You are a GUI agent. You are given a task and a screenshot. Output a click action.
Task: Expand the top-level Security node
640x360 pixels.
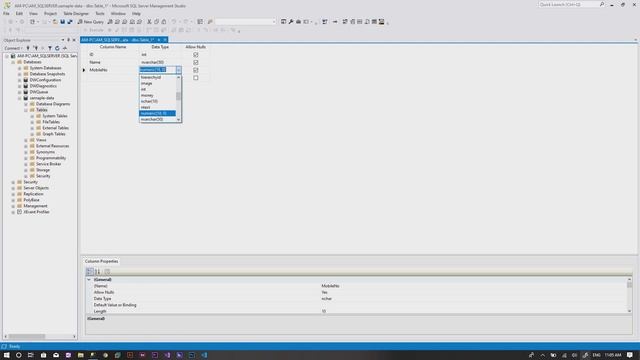13,182
